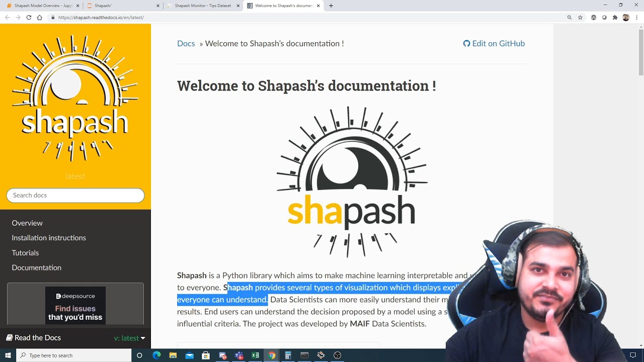Open Microsoft Teams on the taskbar
644x362 pixels.
point(239,355)
